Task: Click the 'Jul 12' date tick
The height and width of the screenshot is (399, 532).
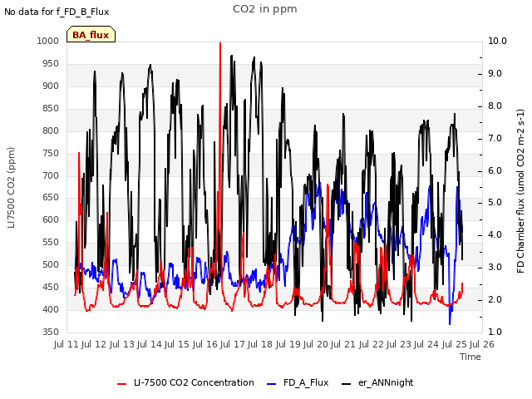Action: 94,344
